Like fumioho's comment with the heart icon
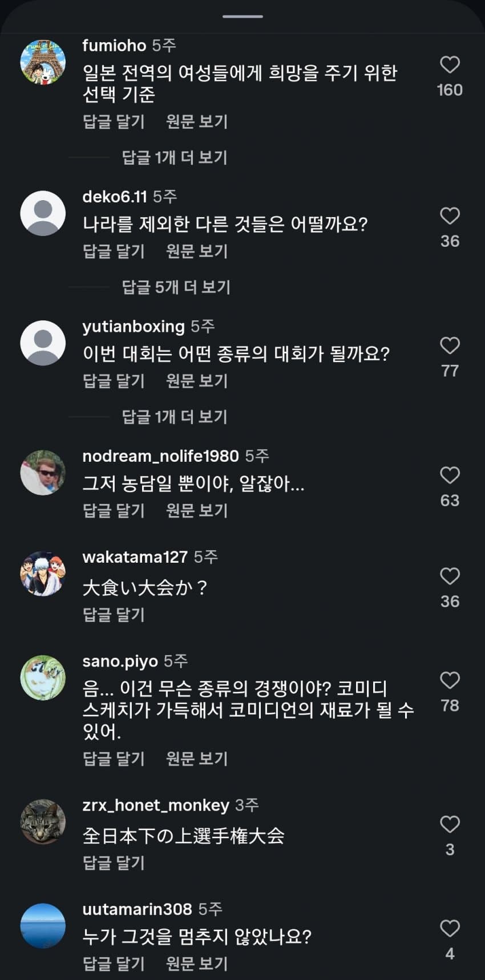The height and width of the screenshot is (980, 485). point(450,64)
